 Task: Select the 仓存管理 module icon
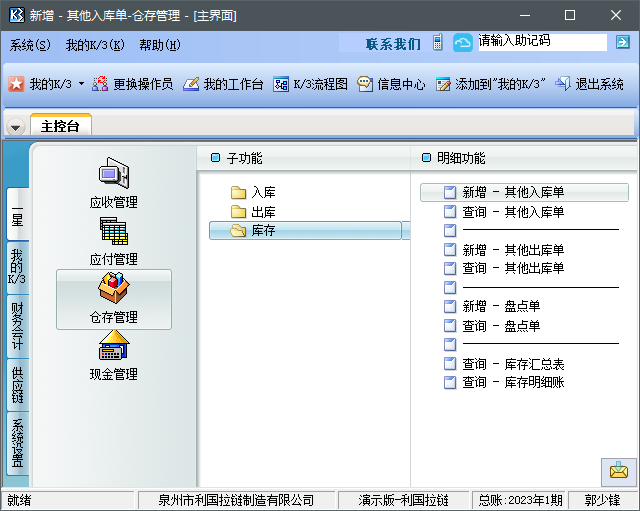coord(113,290)
